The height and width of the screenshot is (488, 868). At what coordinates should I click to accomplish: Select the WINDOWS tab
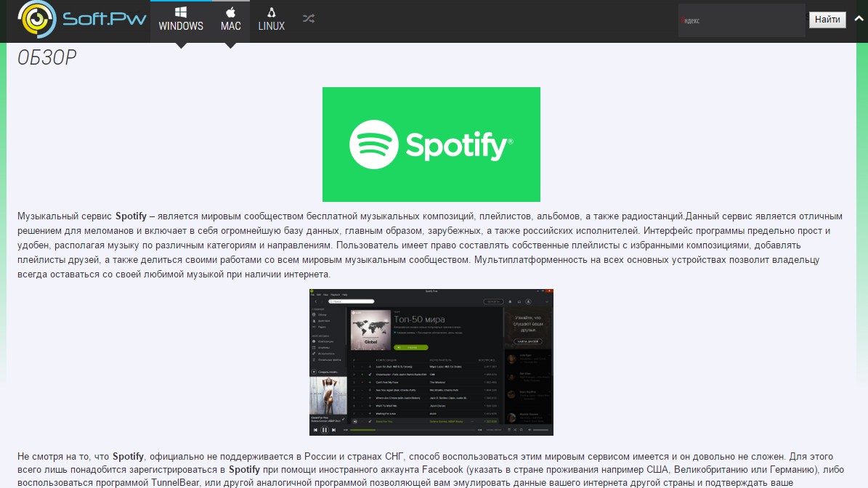[181, 21]
